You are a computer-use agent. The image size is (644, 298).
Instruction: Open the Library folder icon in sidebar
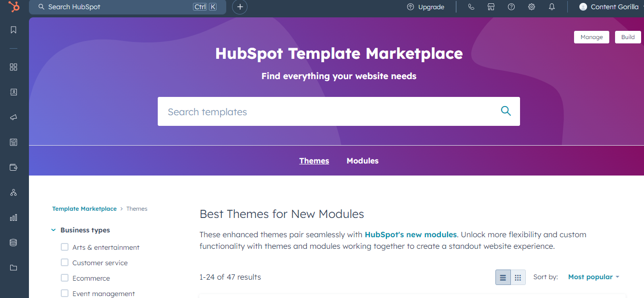click(x=14, y=268)
